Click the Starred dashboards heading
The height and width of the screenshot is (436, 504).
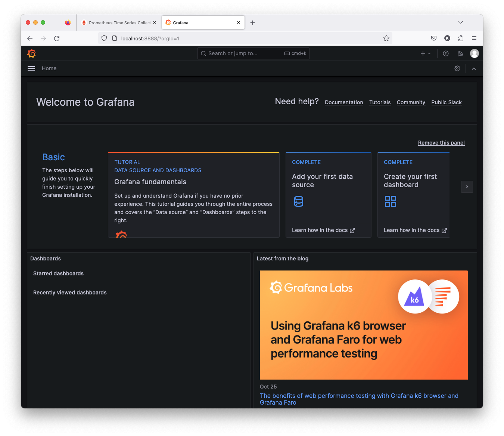pyautogui.click(x=58, y=273)
